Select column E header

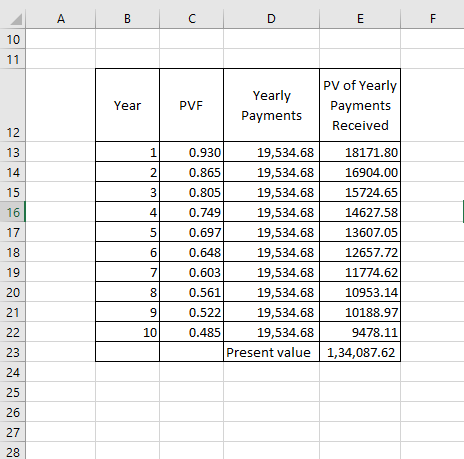360,18
